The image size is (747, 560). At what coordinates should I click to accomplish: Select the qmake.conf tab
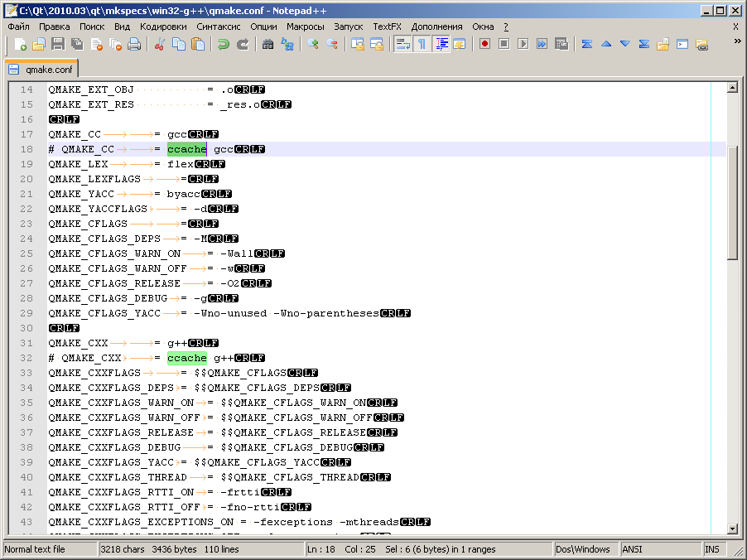[41, 70]
